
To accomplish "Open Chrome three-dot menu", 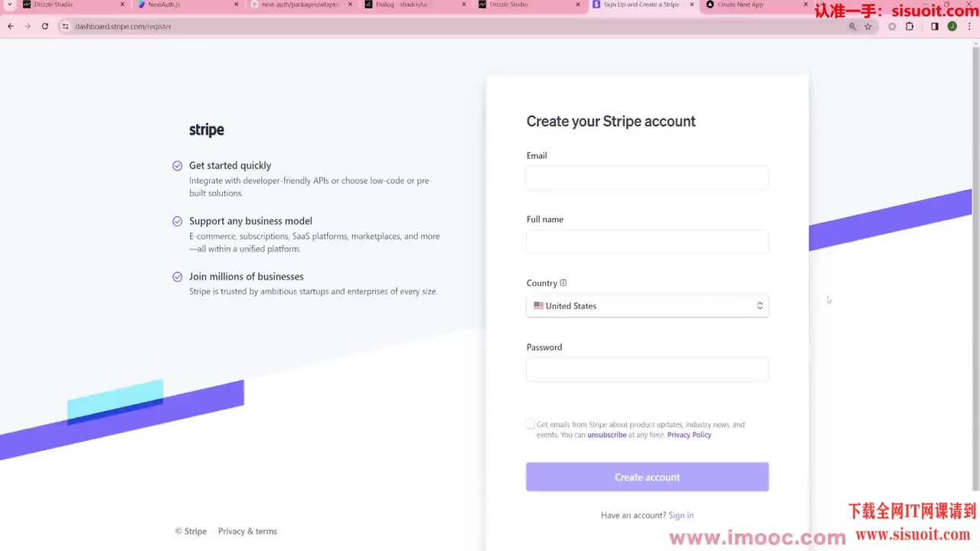I will coord(969,26).
